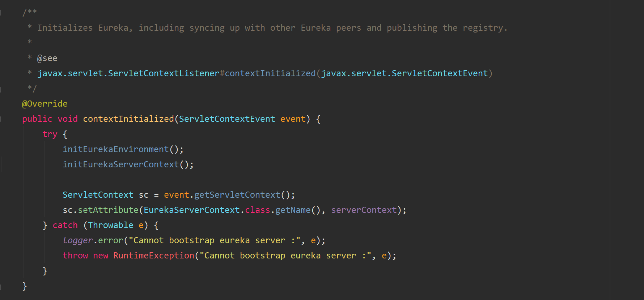Select the 'public' keyword

(37, 119)
